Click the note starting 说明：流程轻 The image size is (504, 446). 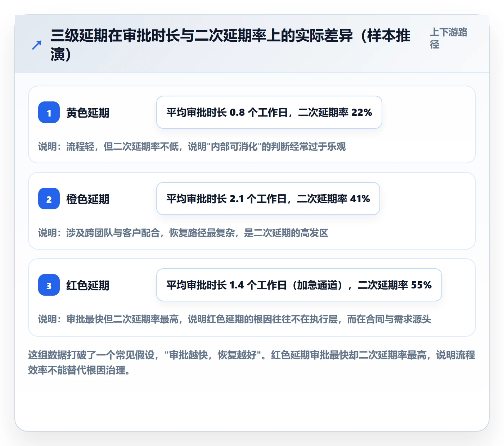[x=192, y=146]
